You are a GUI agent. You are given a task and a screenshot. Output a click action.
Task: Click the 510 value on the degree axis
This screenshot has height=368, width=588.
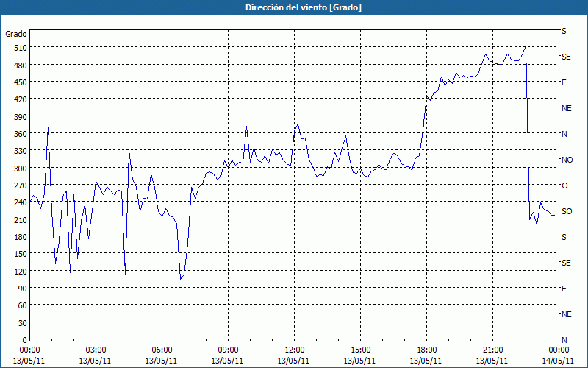click(x=21, y=48)
